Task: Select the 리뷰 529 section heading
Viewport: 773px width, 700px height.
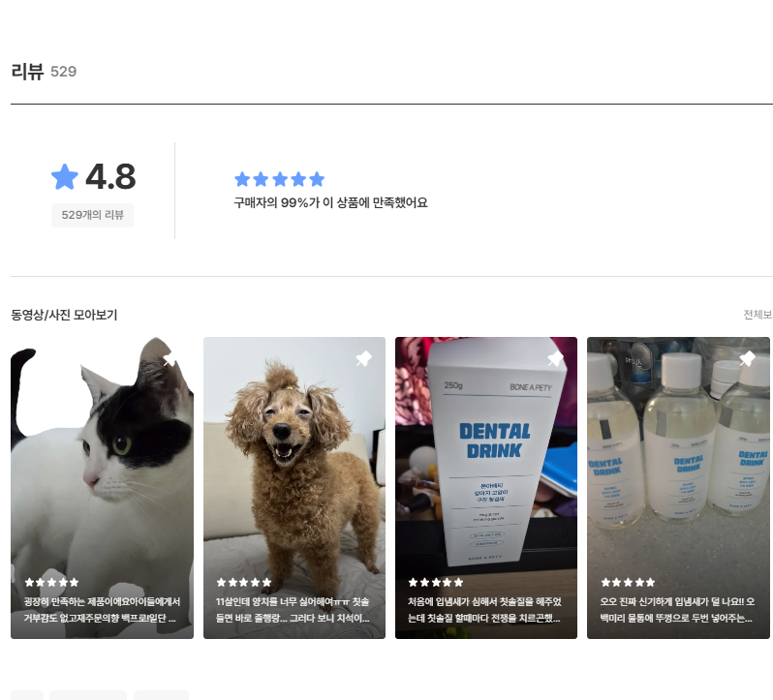Action: pos(44,72)
